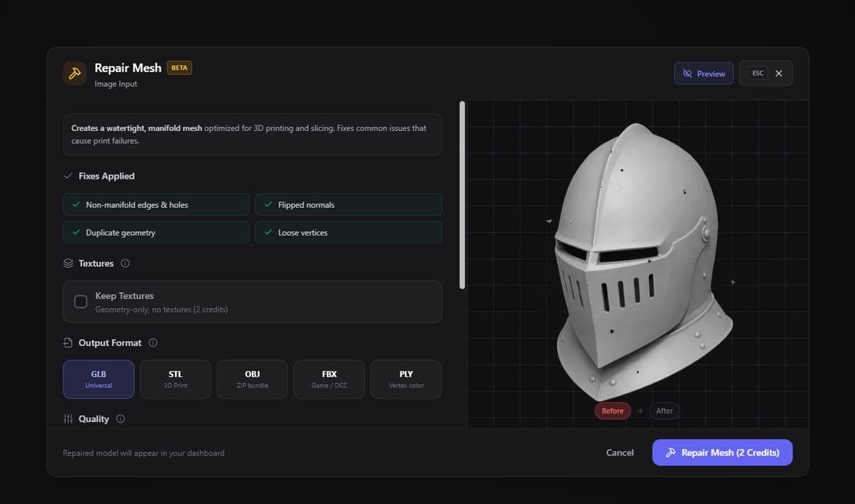
Task: Click the Repair Mesh hammer icon in header
Action: click(75, 73)
